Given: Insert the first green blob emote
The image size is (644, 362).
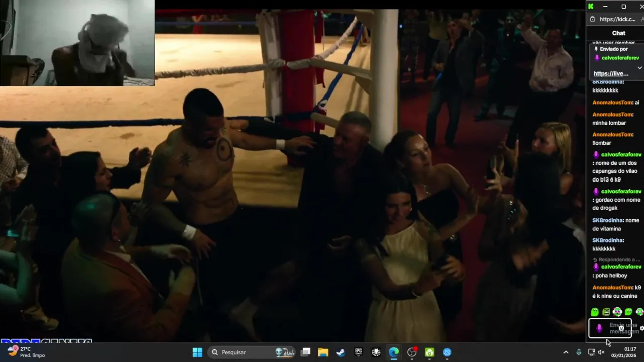Looking at the screenshot, I should (x=595, y=312).
